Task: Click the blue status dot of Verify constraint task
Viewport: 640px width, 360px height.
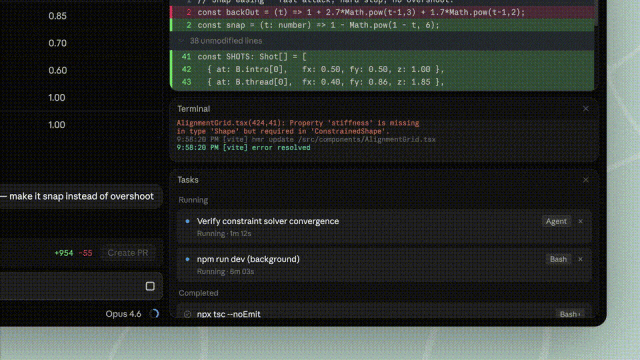Action: click(187, 221)
